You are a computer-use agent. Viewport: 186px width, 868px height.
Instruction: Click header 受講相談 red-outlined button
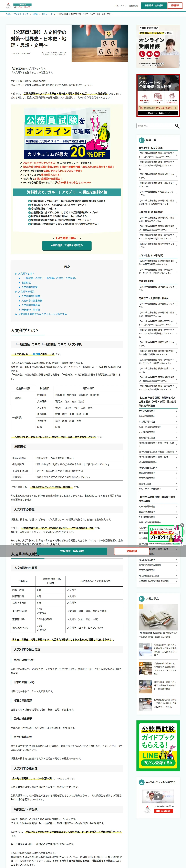[175, 6]
